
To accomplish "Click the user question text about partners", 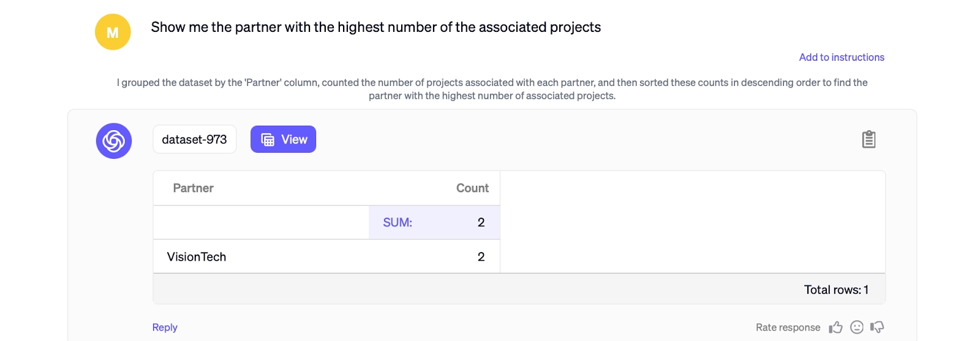I will tap(375, 27).
